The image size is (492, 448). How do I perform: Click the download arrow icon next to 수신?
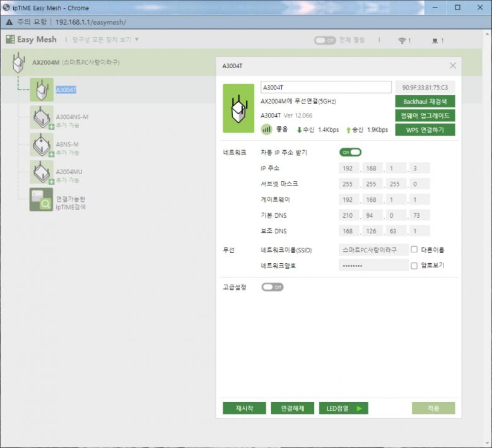click(x=300, y=129)
